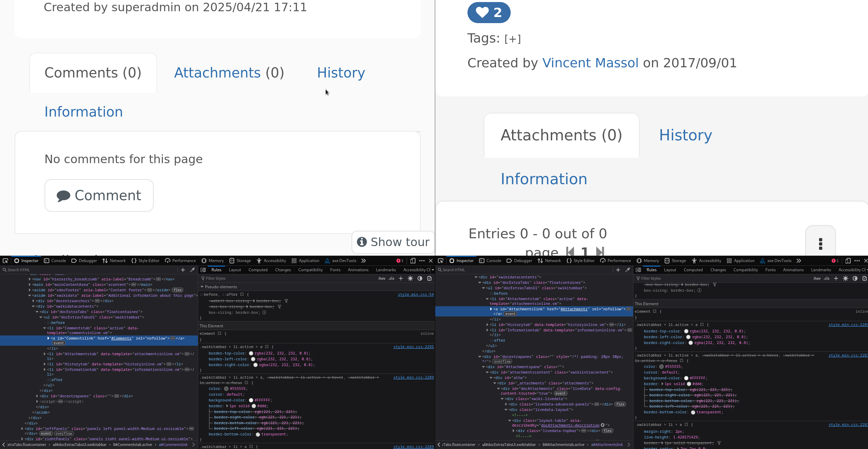Toggle .cls class panel in right Rules
Viewport: 868px width, 449px height.
[827, 278]
